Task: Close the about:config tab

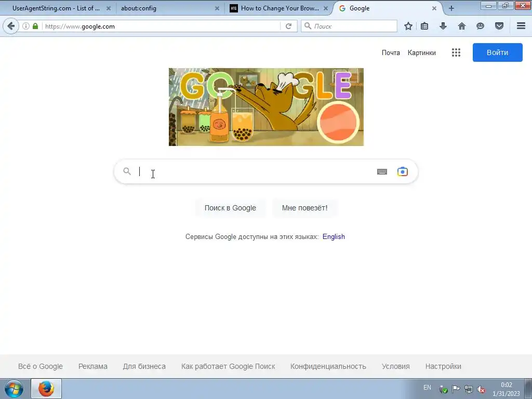Action: 217,8
